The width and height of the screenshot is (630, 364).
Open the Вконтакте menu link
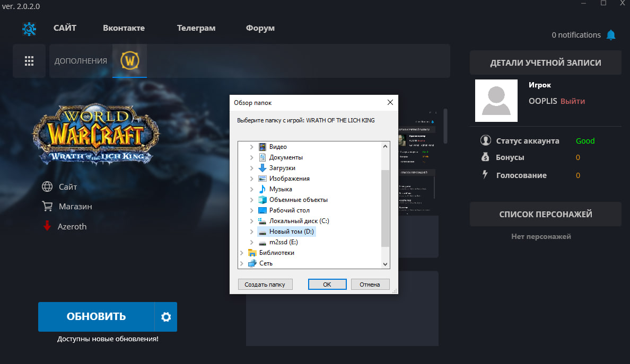click(124, 28)
